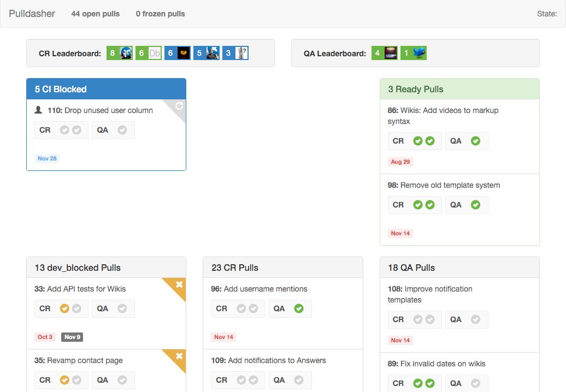The height and width of the screenshot is (392, 566).
Task: Click QA gray check on pull 33
Action: point(122,308)
